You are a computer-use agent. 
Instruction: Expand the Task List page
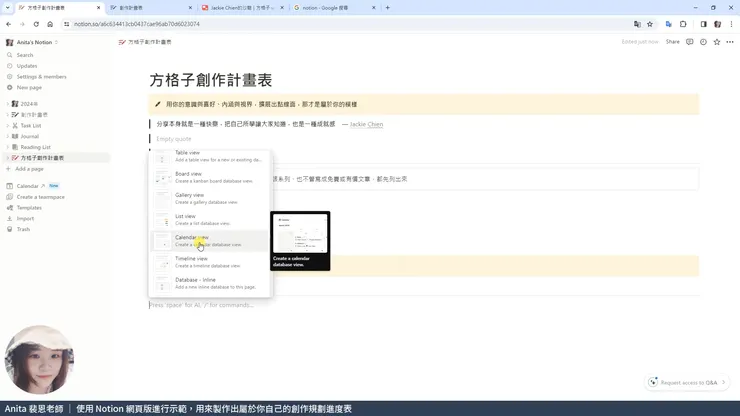[8, 126]
